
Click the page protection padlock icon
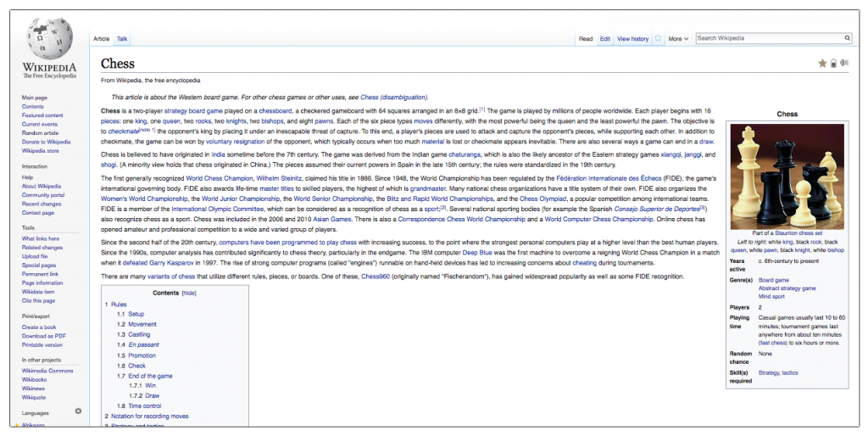click(x=834, y=63)
